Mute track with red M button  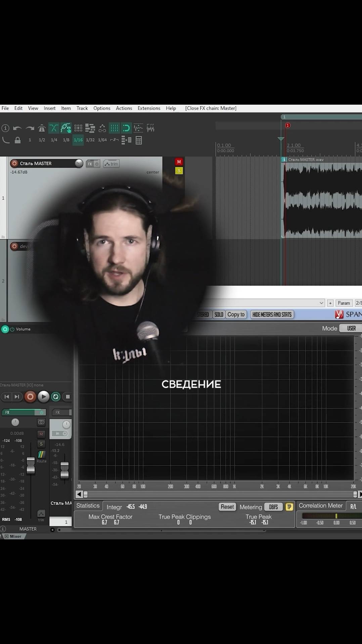coord(179,162)
